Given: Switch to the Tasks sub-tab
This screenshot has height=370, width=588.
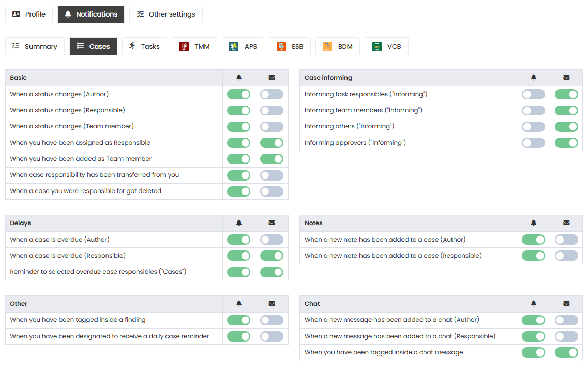Looking at the screenshot, I should tap(144, 46).
